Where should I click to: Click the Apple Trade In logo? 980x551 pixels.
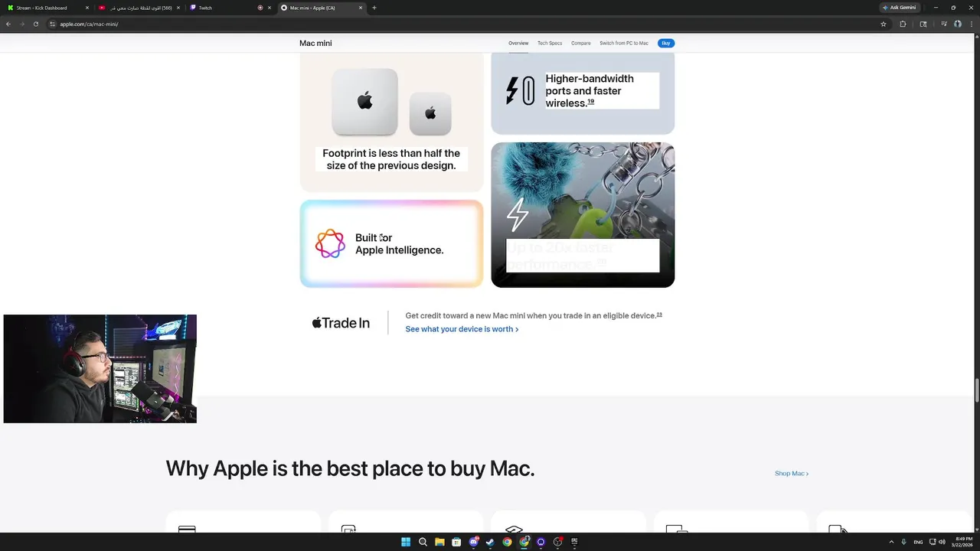341,322
